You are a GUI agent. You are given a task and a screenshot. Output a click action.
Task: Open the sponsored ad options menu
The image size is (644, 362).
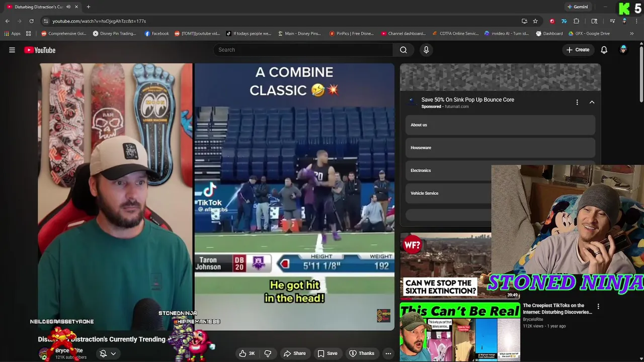click(577, 102)
